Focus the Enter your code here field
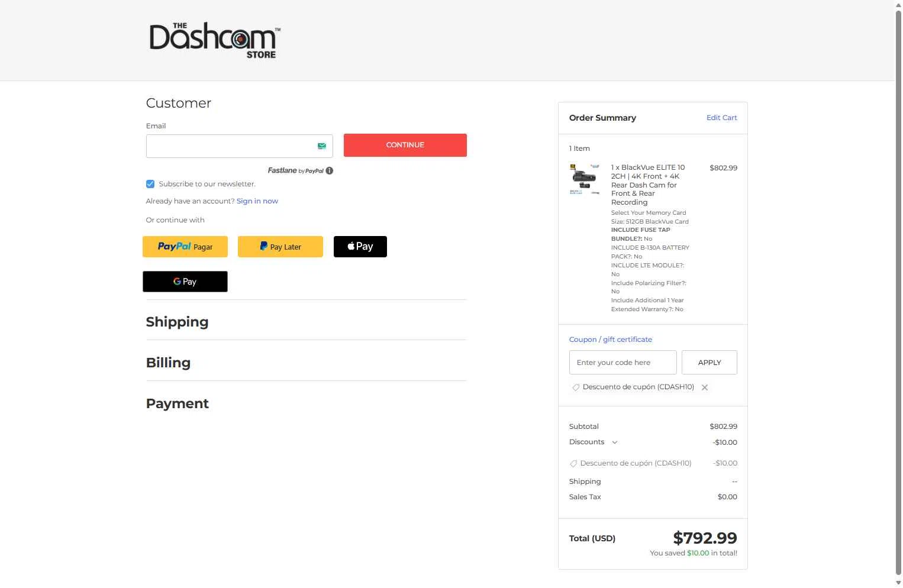The image size is (903, 588). [623, 363]
